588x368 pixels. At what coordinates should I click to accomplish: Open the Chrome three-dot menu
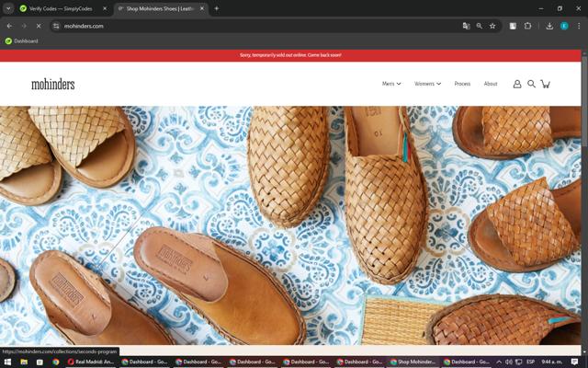[x=579, y=26]
